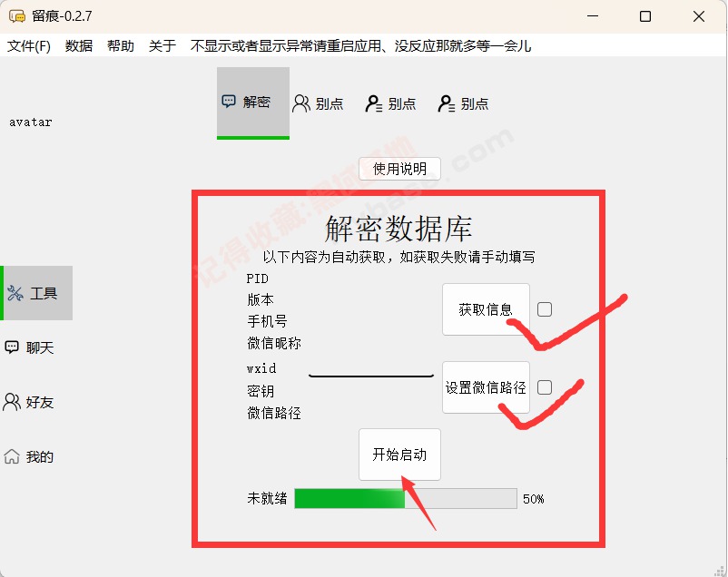Click the 使用说明 button
Screen dimensions: 728x577
(x=399, y=169)
